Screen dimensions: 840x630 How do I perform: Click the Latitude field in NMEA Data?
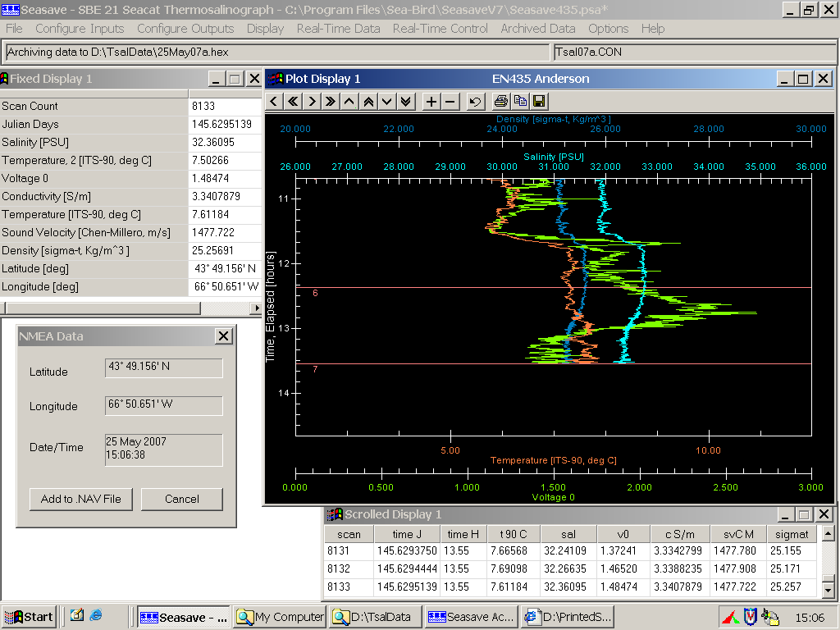163,367
